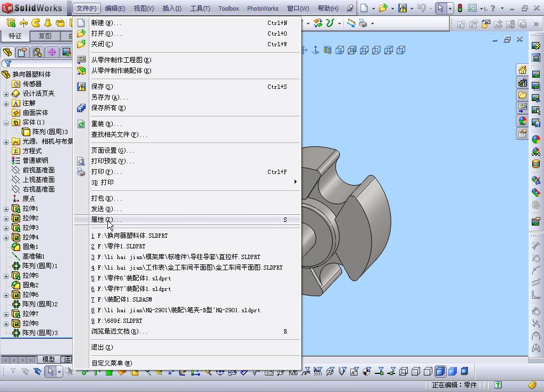Choose 另存为(A) menu entry
The height and width of the screenshot is (392, 544).
[187, 97]
